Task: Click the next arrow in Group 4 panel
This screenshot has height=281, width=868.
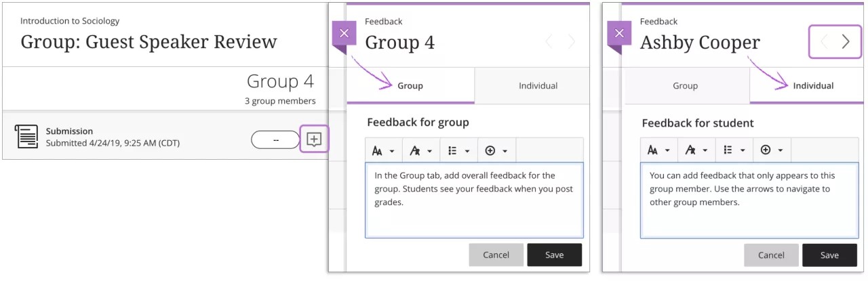Action: click(x=571, y=42)
